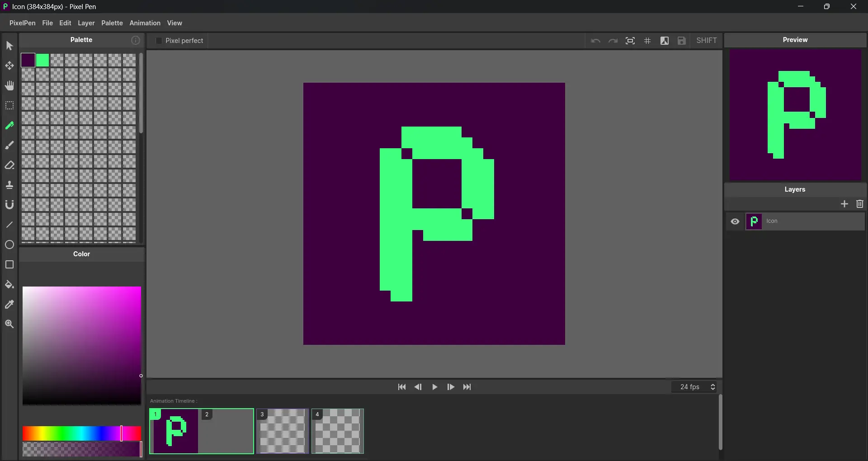The width and height of the screenshot is (868, 461).
Task: Click the SHIFT toggle button
Action: coord(707,41)
